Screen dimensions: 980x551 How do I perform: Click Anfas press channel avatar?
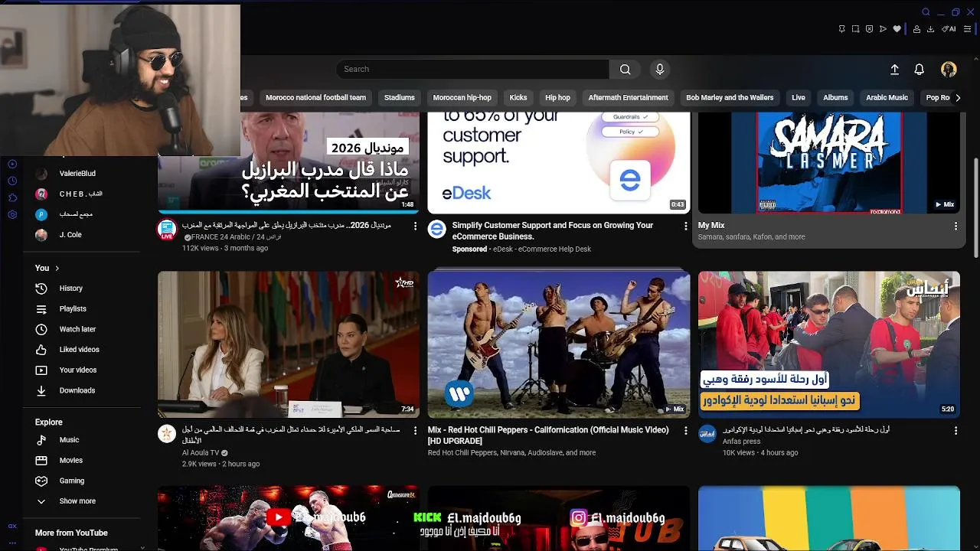(707, 433)
